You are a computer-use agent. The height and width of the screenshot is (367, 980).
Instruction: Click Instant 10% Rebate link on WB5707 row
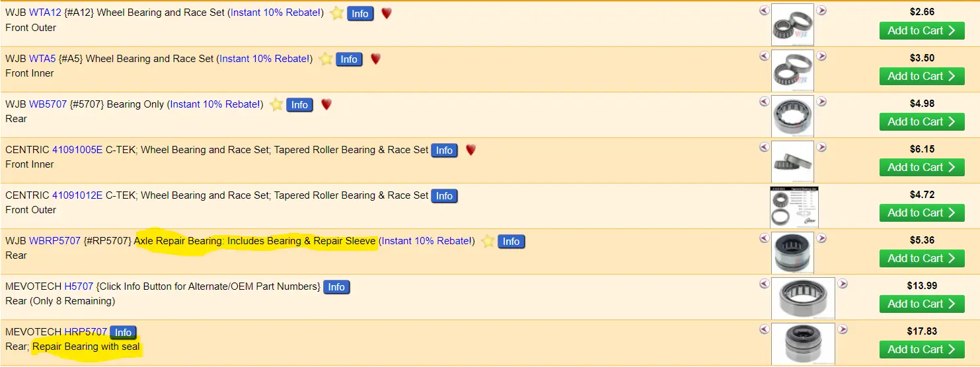point(215,104)
